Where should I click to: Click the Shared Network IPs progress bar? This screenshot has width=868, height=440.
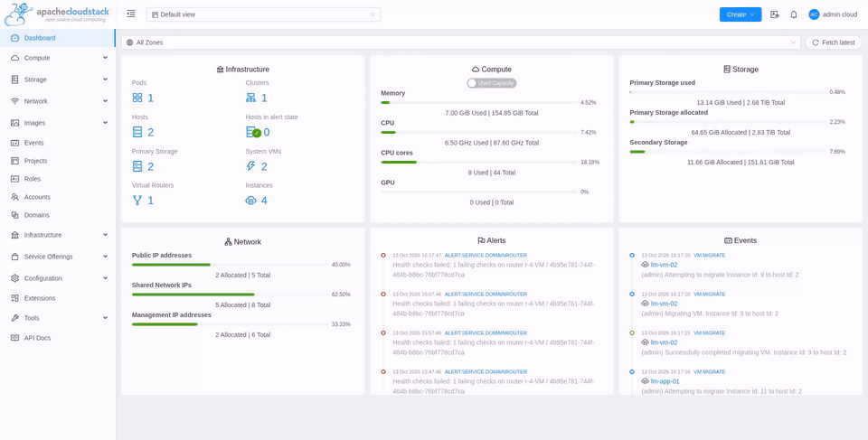pyautogui.click(x=230, y=295)
